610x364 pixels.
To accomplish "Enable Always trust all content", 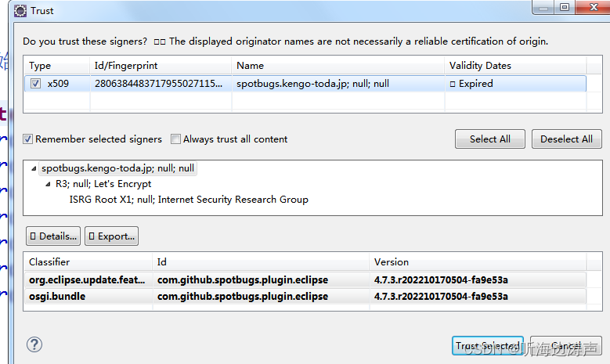I will 176,139.
